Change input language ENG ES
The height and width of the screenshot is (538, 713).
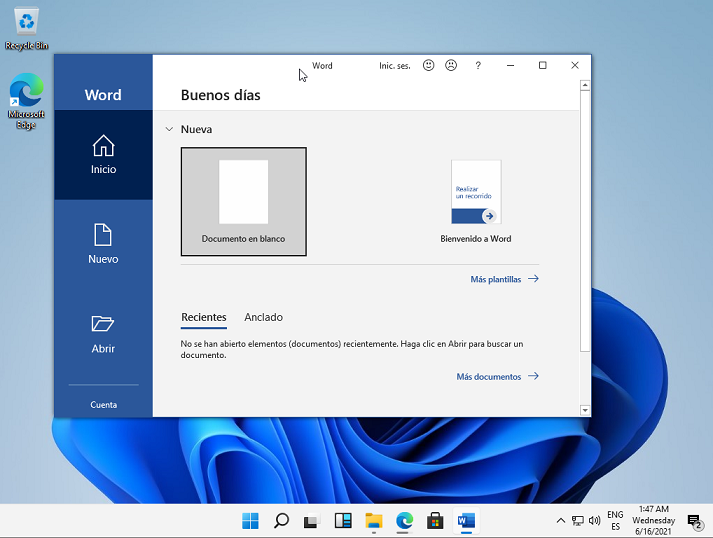point(615,521)
